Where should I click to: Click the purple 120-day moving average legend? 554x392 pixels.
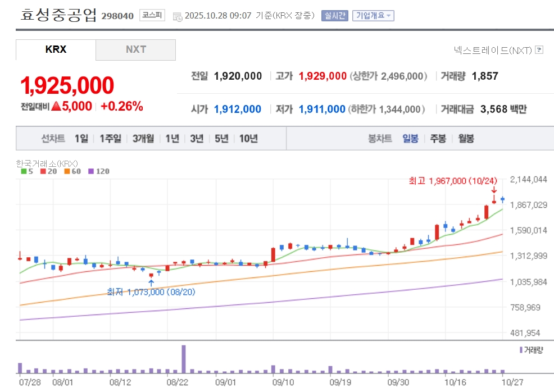click(x=99, y=171)
